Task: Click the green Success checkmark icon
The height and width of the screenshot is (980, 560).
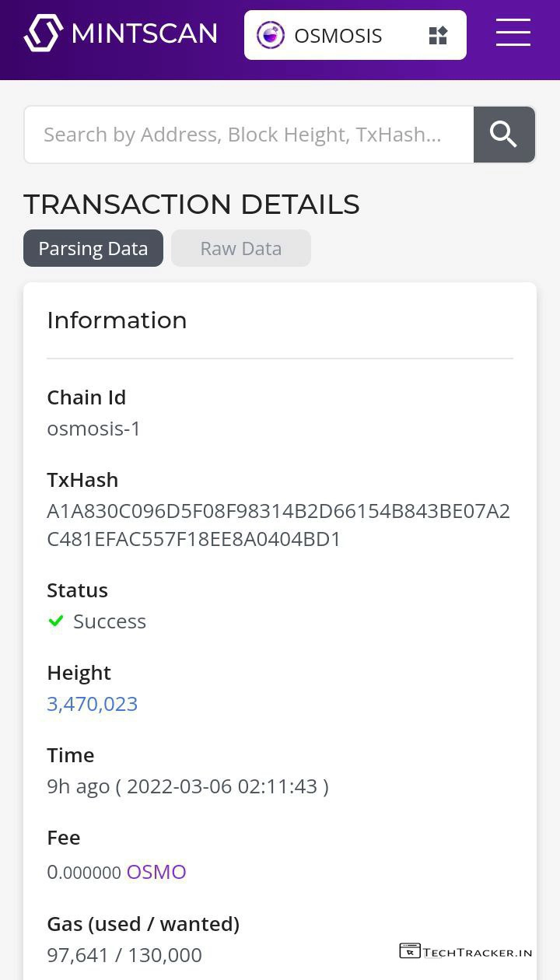Action: coord(56,621)
